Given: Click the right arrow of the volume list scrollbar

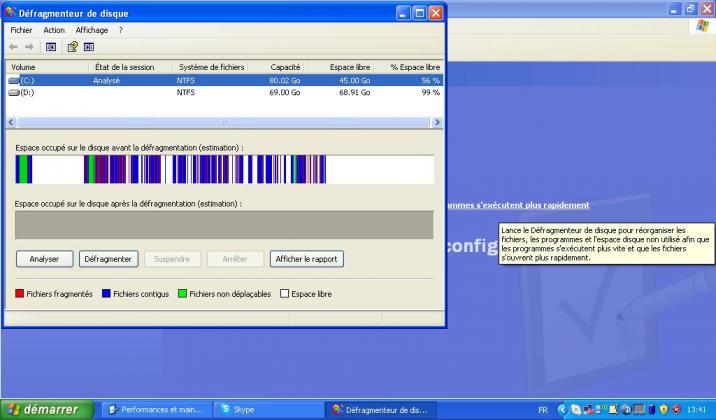Looking at the screenshot, I should 437,122.
